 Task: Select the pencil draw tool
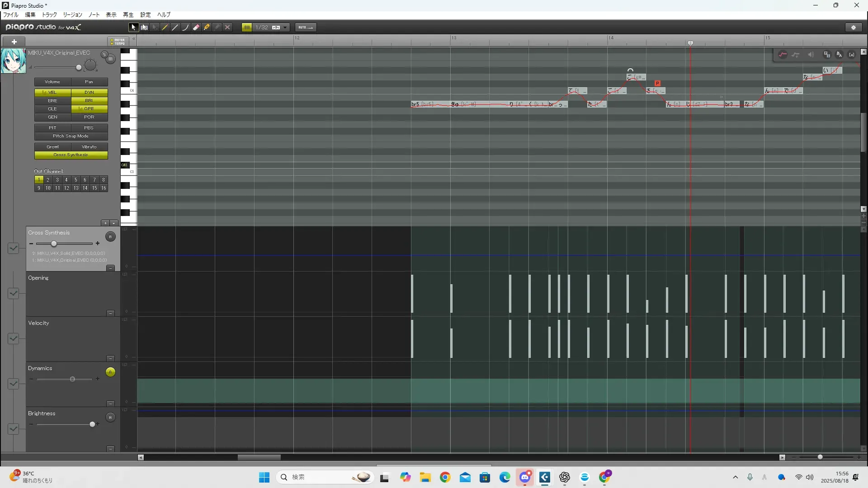click(165, 28)
